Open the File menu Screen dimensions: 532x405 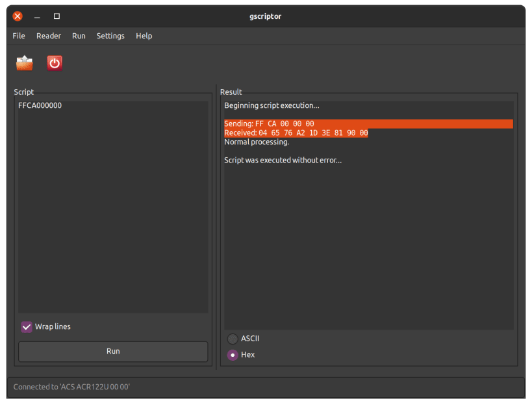point(19,36)
